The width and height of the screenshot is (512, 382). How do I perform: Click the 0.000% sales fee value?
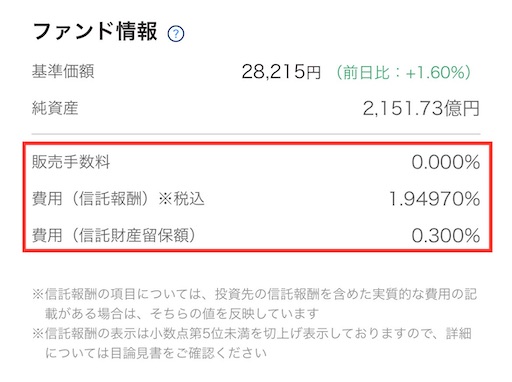tap(446, 162)
